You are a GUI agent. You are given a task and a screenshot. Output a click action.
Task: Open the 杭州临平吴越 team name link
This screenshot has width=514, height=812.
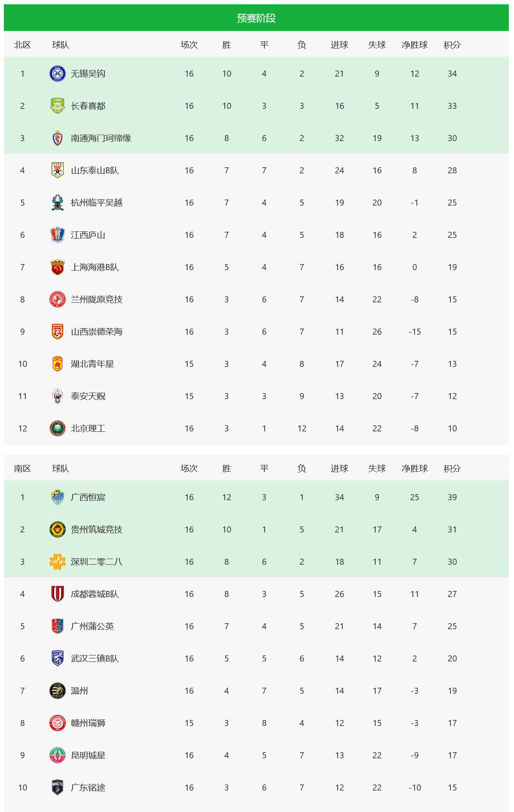point(97,203)
